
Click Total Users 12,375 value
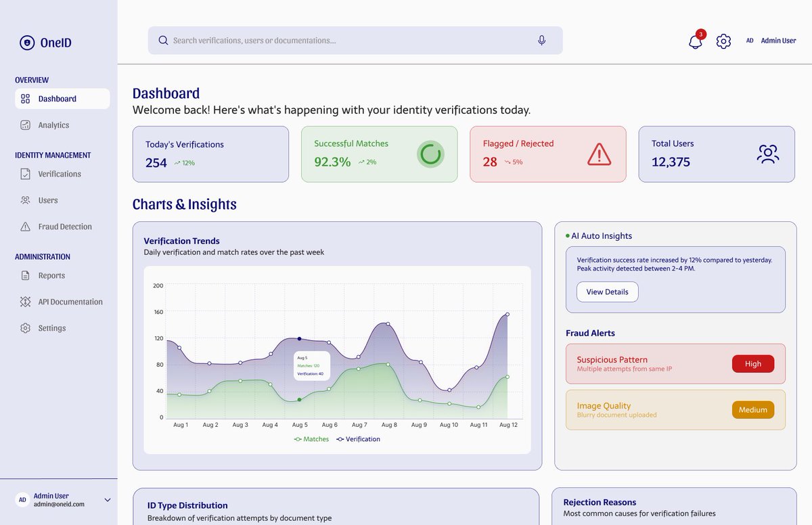click(x=671, y=162)
